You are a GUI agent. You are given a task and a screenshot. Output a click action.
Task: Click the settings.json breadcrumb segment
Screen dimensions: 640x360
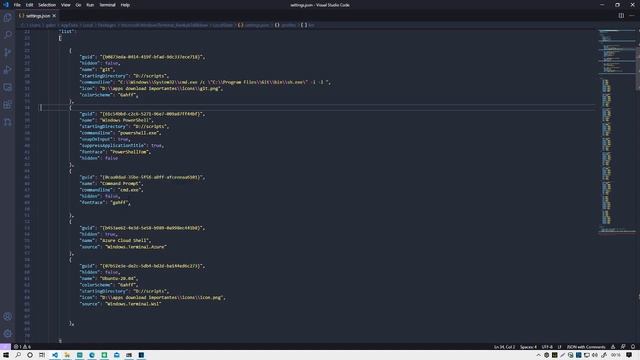coord(254,25)
